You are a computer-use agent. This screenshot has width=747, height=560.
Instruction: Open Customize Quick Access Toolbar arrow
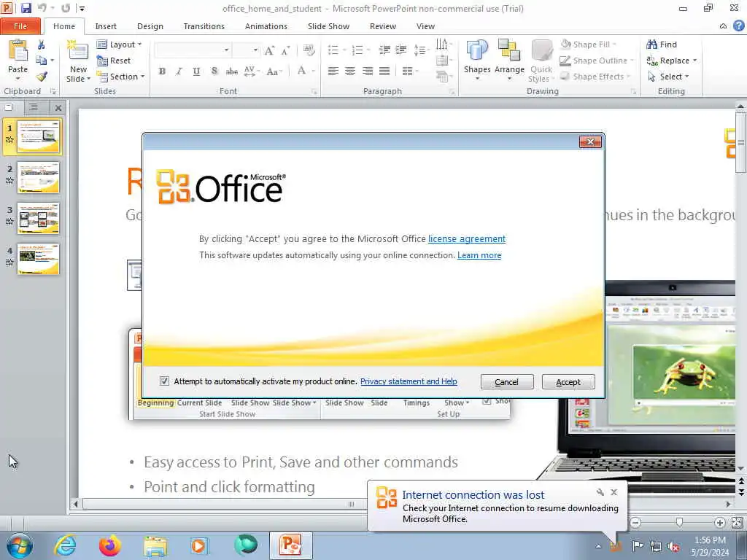tap(82, 9)
